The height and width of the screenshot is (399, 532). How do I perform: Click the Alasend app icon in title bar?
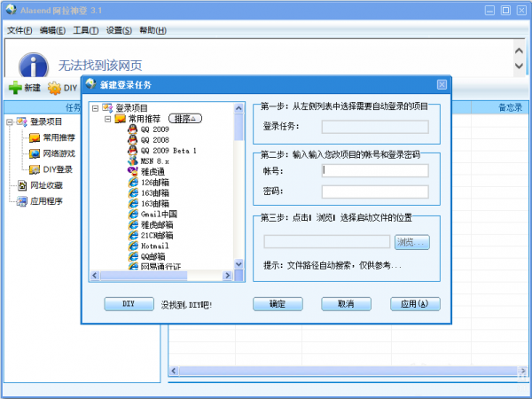coord(12,10)
